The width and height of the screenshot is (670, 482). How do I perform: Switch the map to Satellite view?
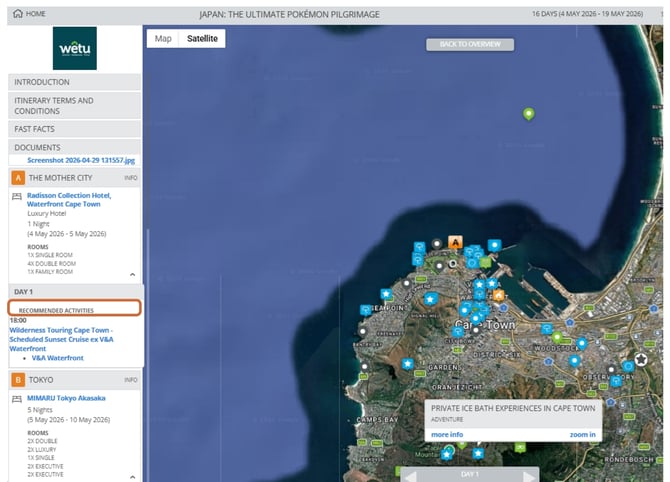click(202, 38)
